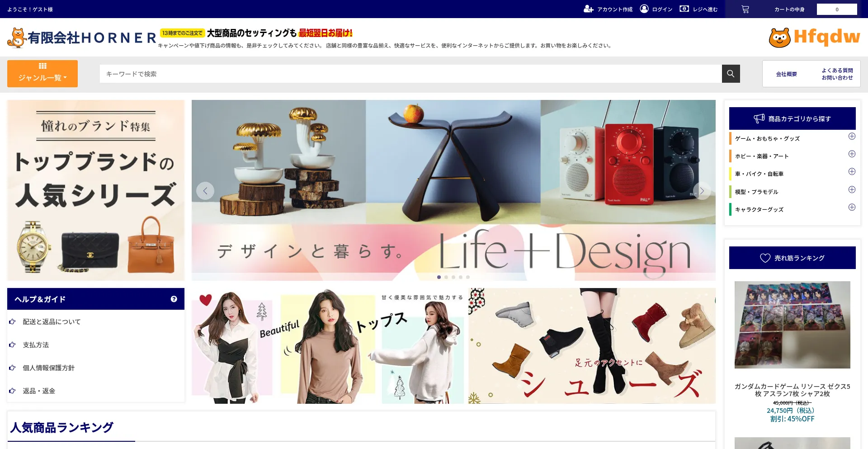This screenshot has width=868, height=449.
Task: Open よくある質問 お問い合わせ page
Action: click(837, 74)
